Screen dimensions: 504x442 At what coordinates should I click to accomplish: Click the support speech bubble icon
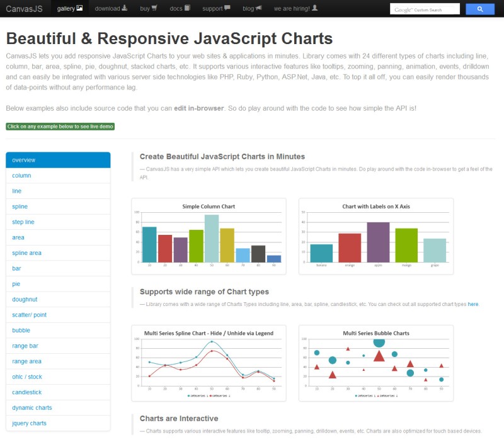tap(227, 8)
